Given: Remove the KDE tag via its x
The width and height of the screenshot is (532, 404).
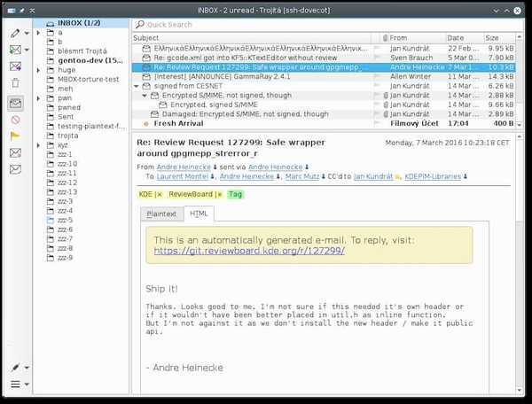Looking at the screenshot, I should 159,195.
